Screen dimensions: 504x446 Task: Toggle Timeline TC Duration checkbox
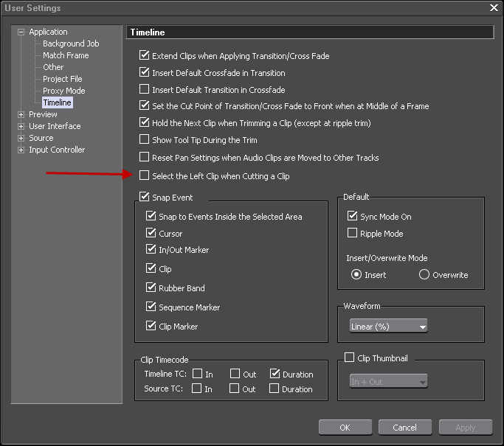click(275, 374)
